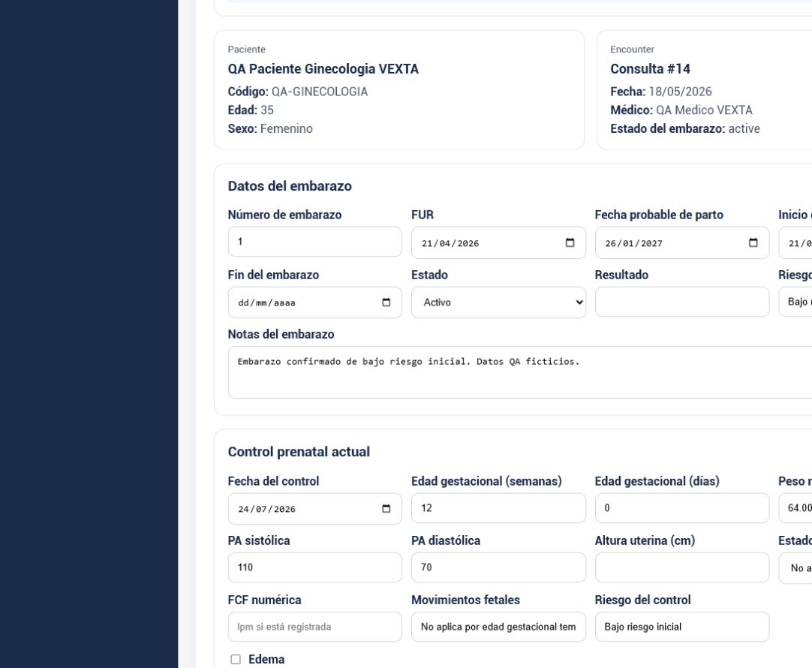The width and height of the screenshot is (812, 668).
Task: Open calendar icon for Fecha probable de parto
Action: (x=753, y=242)
